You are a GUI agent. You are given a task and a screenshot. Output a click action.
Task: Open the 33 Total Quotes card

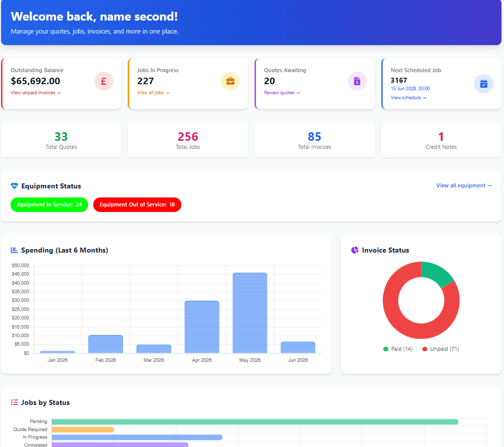click(x=61, y=140)
